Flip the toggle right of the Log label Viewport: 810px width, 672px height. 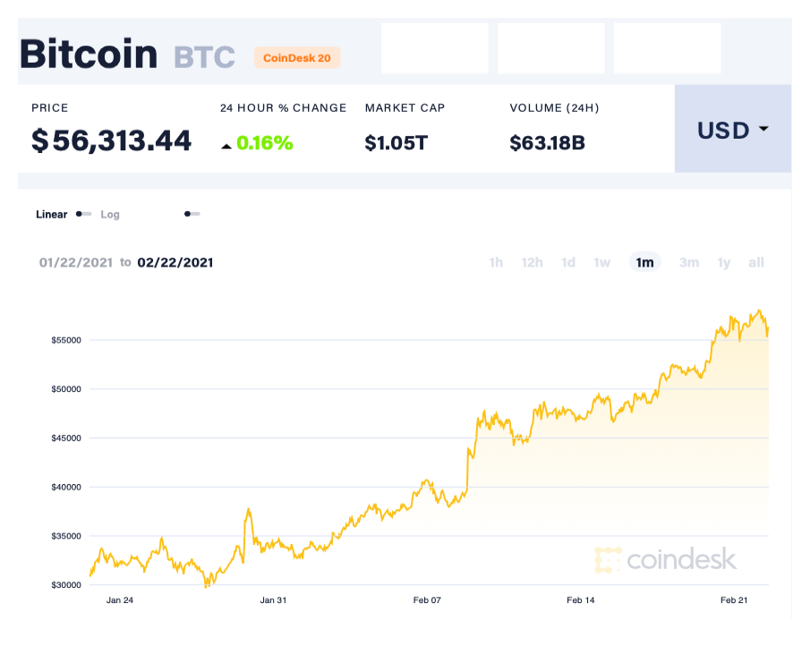click(192, 215)
